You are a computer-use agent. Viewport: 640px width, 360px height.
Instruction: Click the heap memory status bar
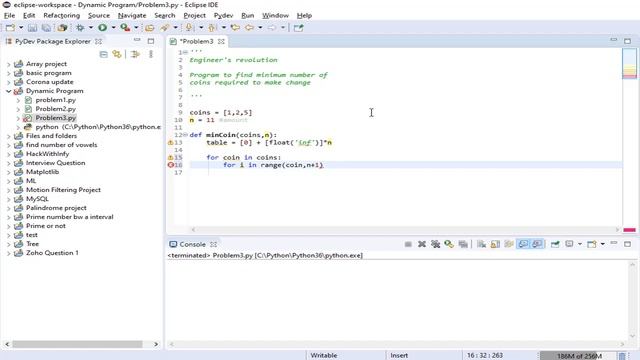tap(577, 356)
